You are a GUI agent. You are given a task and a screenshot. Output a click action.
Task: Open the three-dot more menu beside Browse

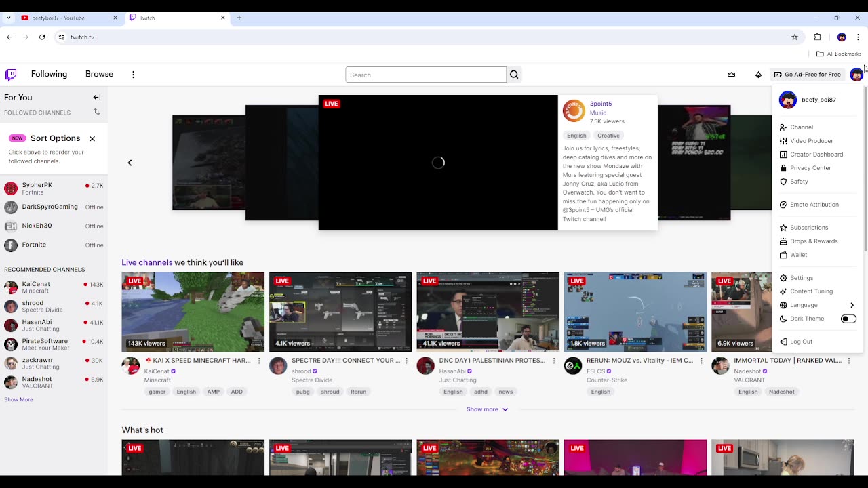pyautogui.click(x=134, y=75)
